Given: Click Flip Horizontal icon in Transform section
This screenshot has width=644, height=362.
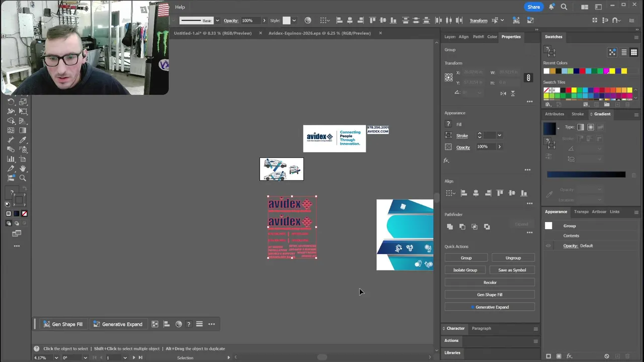Looking at the screenshot, I should click(503, 93).
